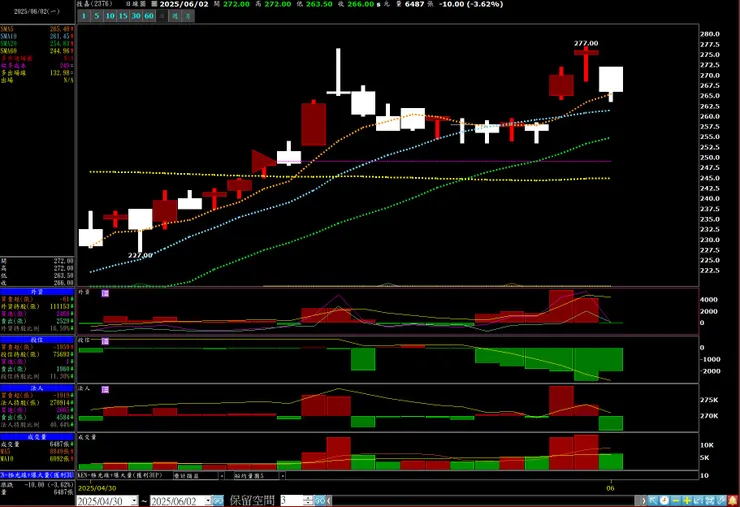The width and height of the screenshot is (740, 507).
Task: Click the 227.00 low price label
Action: pyautogui.click(x=140, y=255)
